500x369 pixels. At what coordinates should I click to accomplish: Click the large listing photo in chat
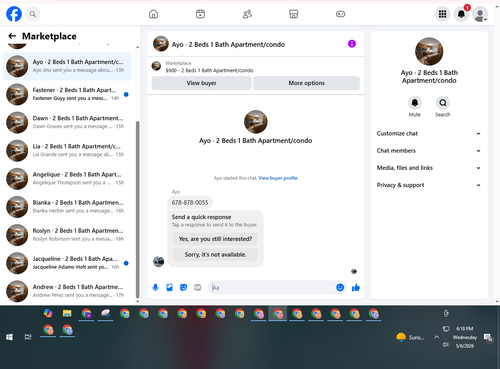(x=256, y=122)
